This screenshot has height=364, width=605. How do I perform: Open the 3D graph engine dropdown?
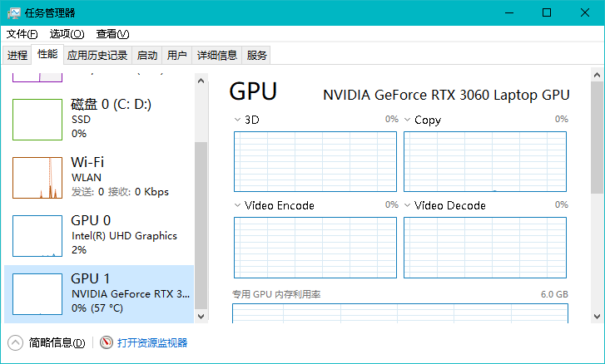(238, 120)
